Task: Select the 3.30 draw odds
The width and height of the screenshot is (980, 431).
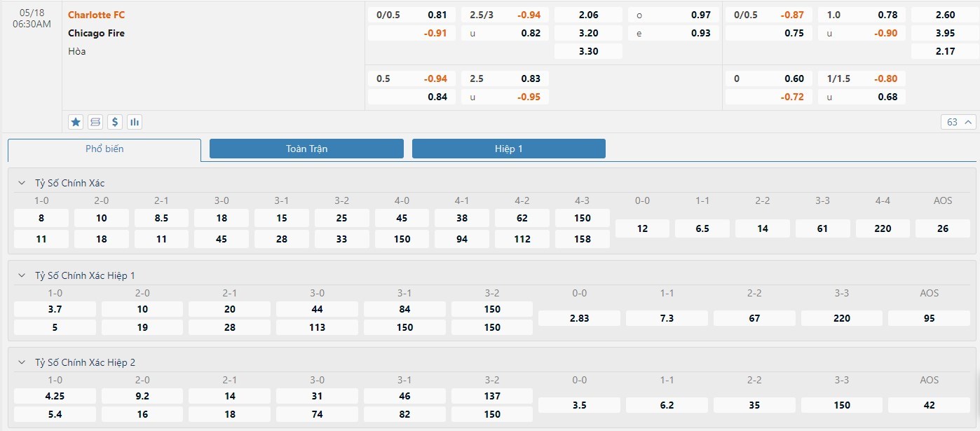Action: (x=588, y=51)
